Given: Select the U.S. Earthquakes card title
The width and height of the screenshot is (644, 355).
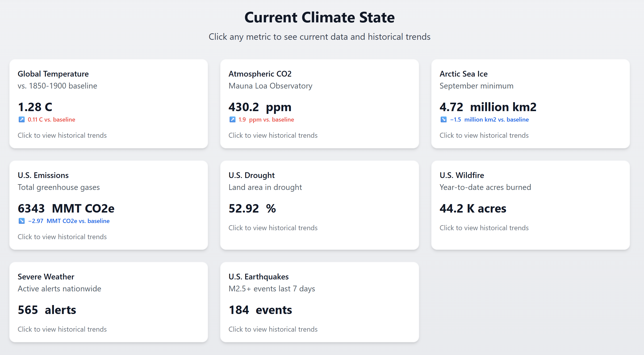Looking at the screenshot, I should [x=258, y=277].
